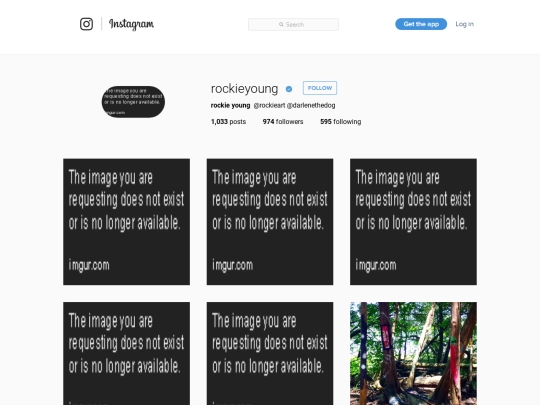Click the blue verified badge icon
Image resolution: width=540 pixels, height=405 pixels.
(x=289, y=89)
